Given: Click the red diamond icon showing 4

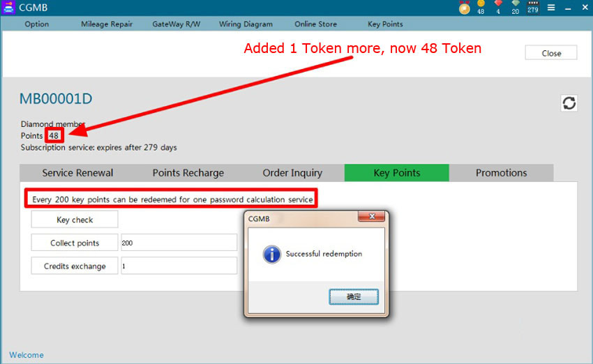Looking at the screenshot, I should coord(498,7).
